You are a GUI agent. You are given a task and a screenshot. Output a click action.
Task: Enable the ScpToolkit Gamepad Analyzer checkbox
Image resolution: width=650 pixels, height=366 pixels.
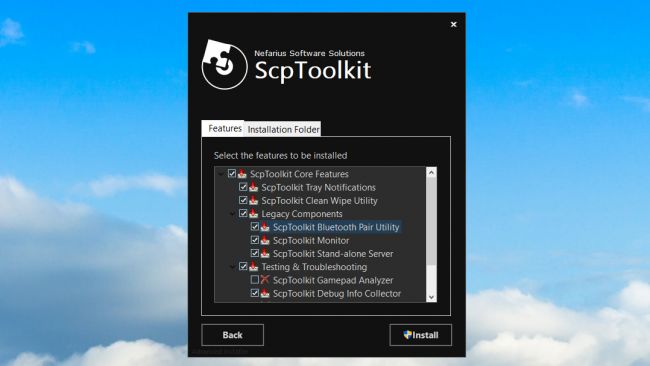point(255,280)
